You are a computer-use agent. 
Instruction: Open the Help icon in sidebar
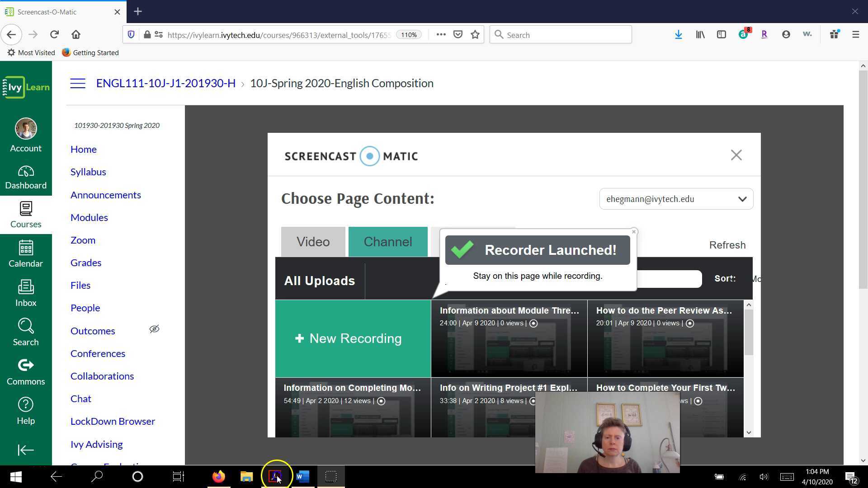tap(26, 411)
